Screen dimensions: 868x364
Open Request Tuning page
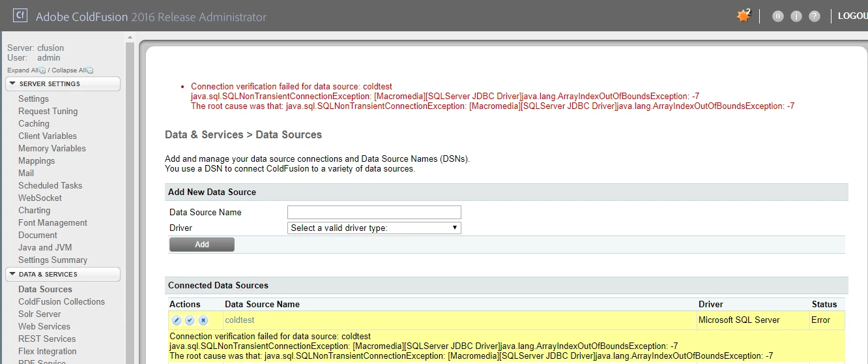tap(48, 112)
